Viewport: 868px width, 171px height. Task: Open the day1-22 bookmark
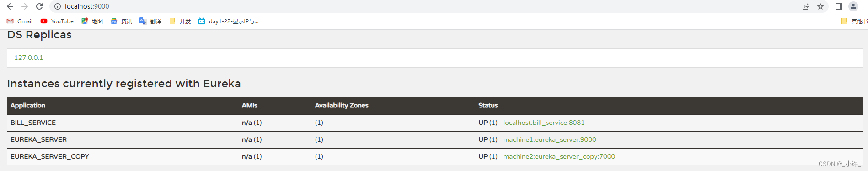tap(228, 21)
